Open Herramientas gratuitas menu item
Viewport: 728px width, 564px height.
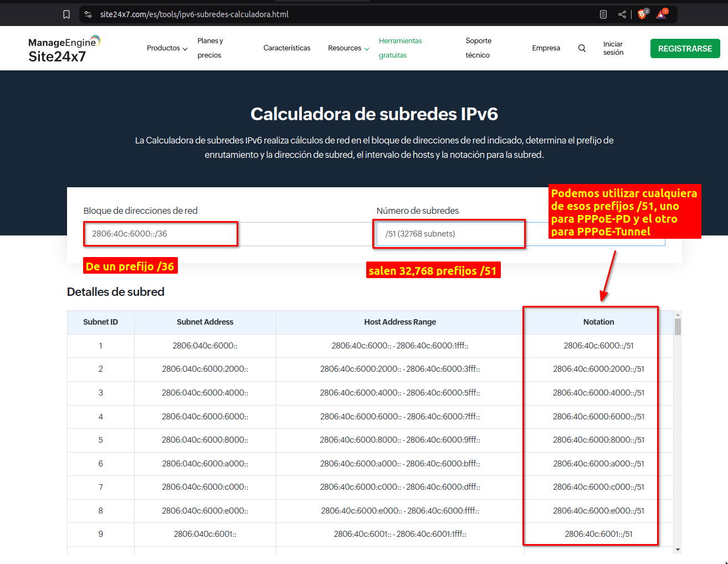pyautogui.click(x=400, y=48)
